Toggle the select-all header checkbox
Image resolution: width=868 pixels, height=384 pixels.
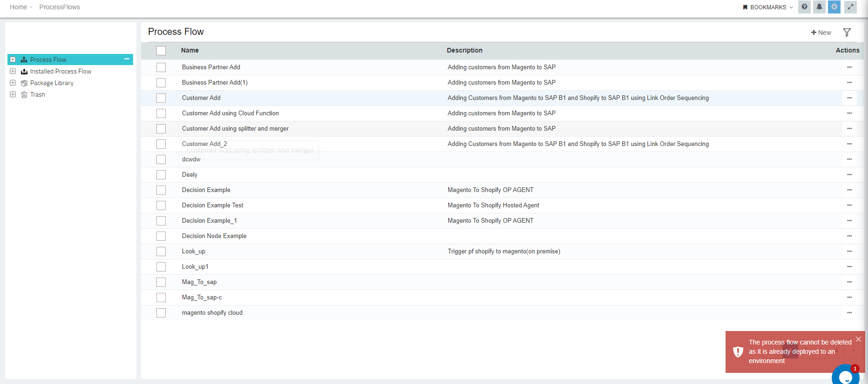pos(161,51)
